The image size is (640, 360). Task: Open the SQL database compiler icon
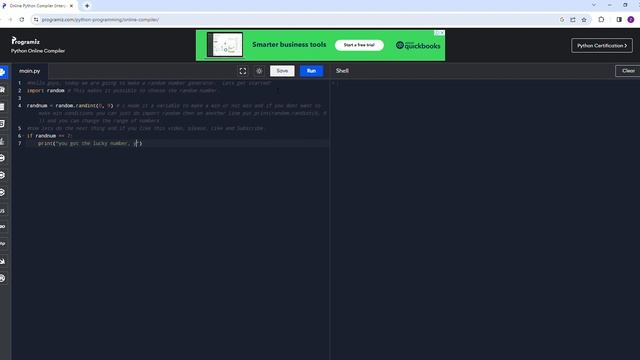pos(2,107)
